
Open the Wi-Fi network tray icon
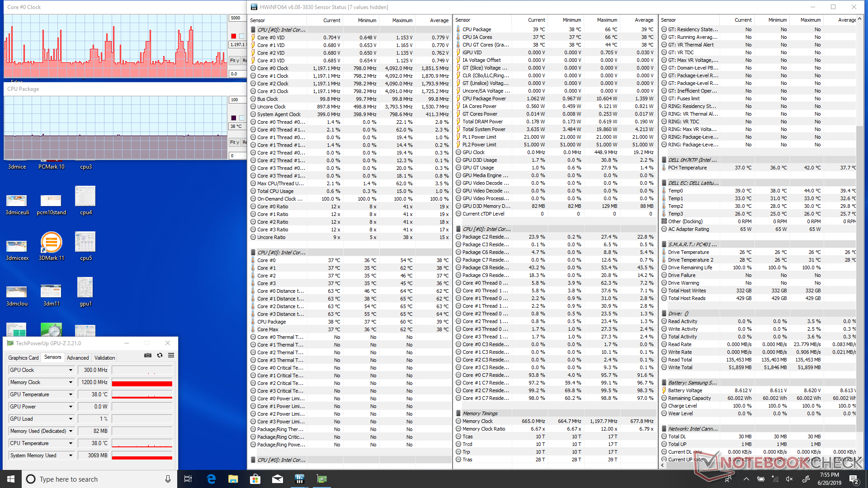click(775, 479)
